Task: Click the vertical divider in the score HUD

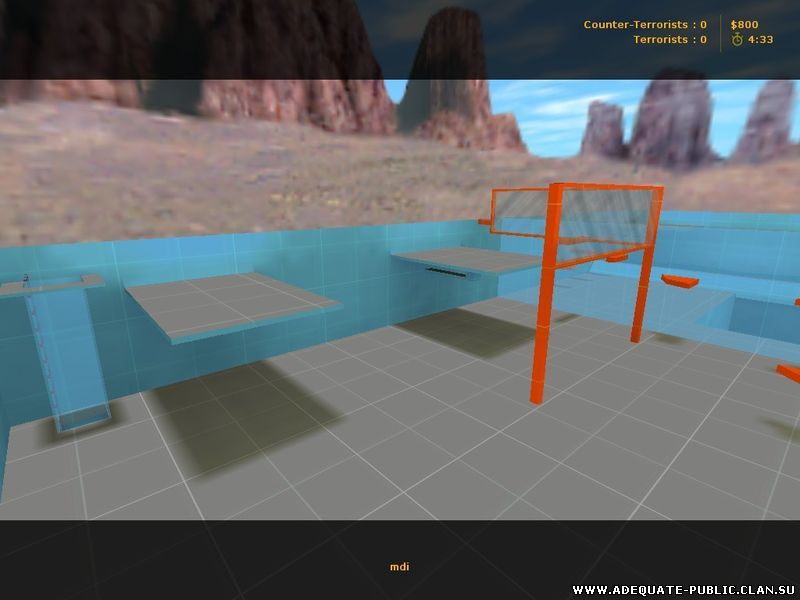Action: [720, 32]
